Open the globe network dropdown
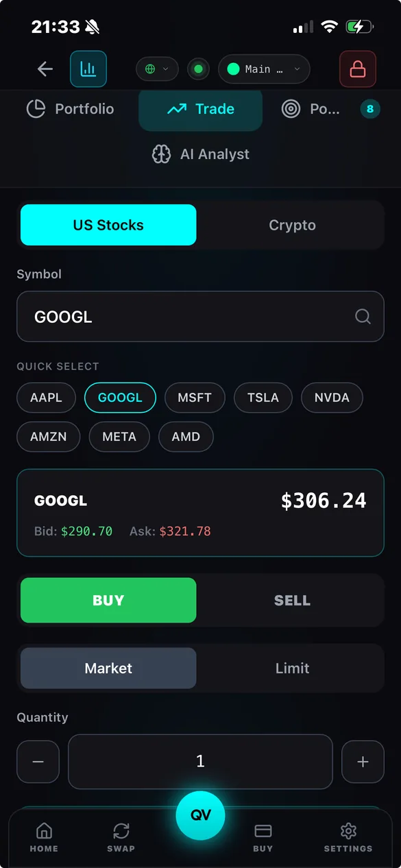 (157, 69)
